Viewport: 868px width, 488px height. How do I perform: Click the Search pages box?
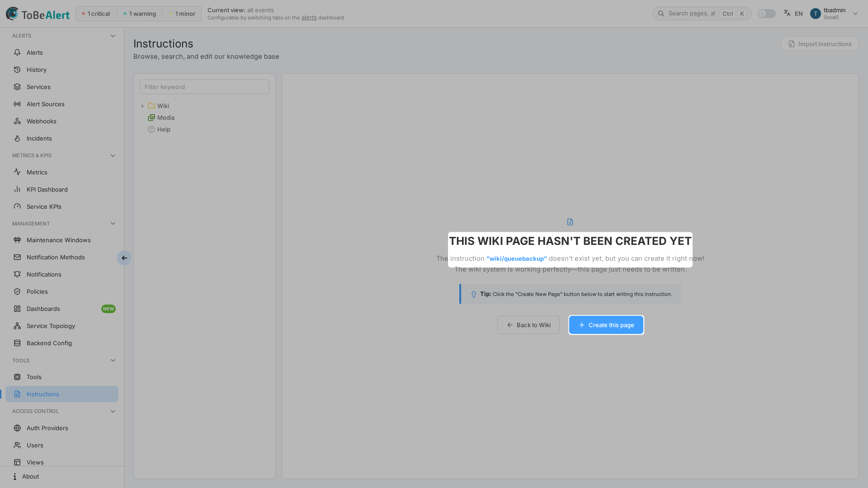(702, 14)
